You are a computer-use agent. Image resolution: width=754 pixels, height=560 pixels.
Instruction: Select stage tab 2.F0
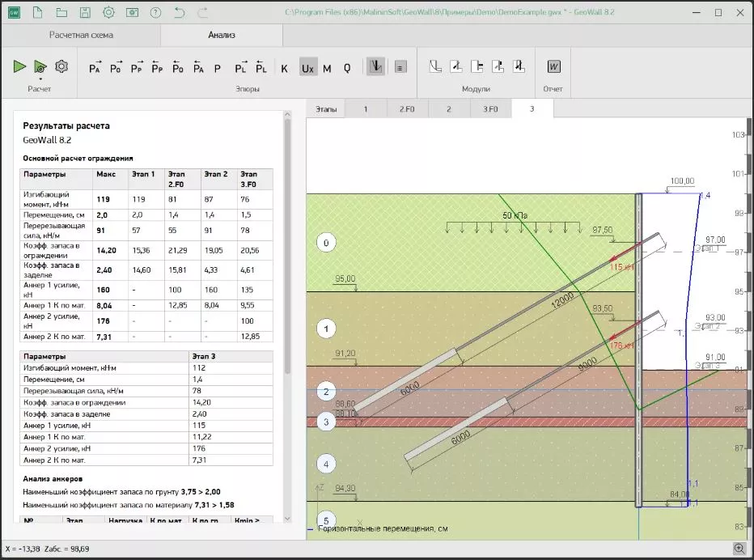[406, 108]
